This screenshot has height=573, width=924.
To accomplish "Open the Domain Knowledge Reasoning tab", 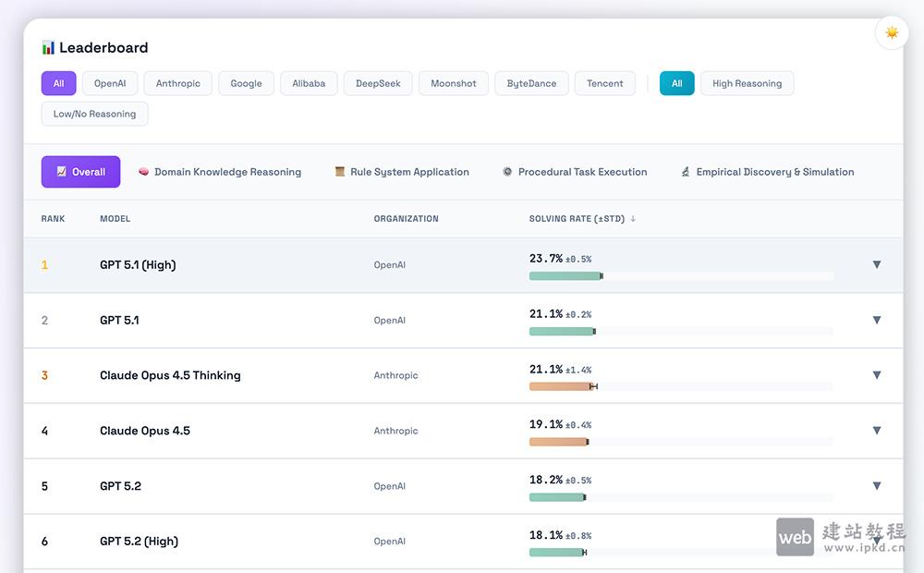I will [x=227, y=172].
